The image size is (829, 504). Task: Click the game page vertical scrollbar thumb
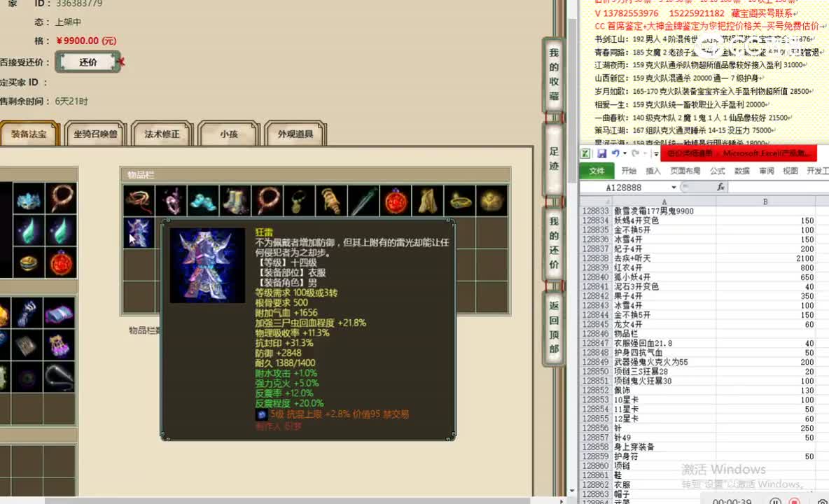[572, 100]
